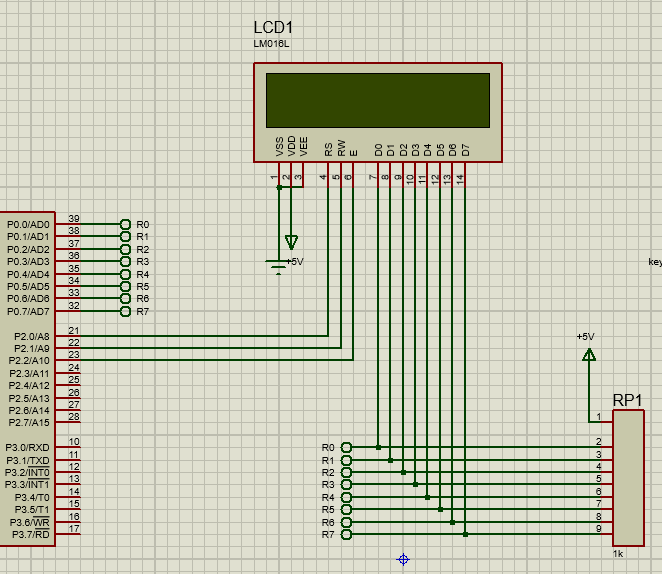Click the R5 terminal wired to RP1 pin 7
The height and width of the screenshot is (574, 662).
pyautogui.click(x=346, y=509)
